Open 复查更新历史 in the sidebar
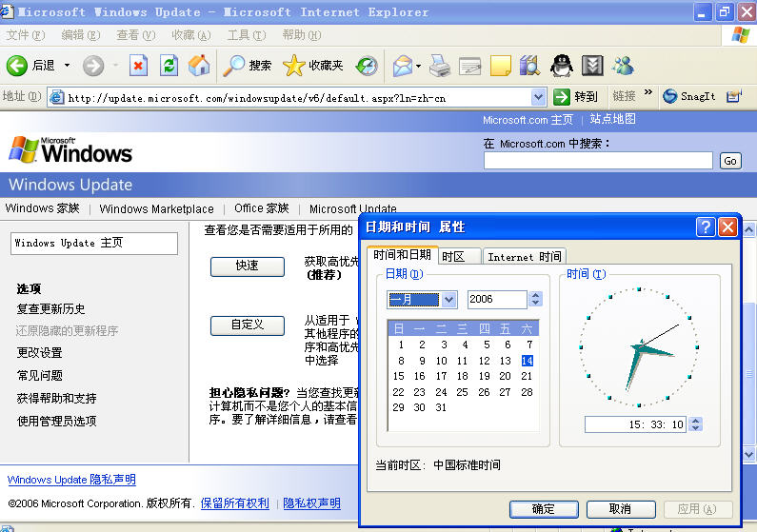 (x=50, y=308)
